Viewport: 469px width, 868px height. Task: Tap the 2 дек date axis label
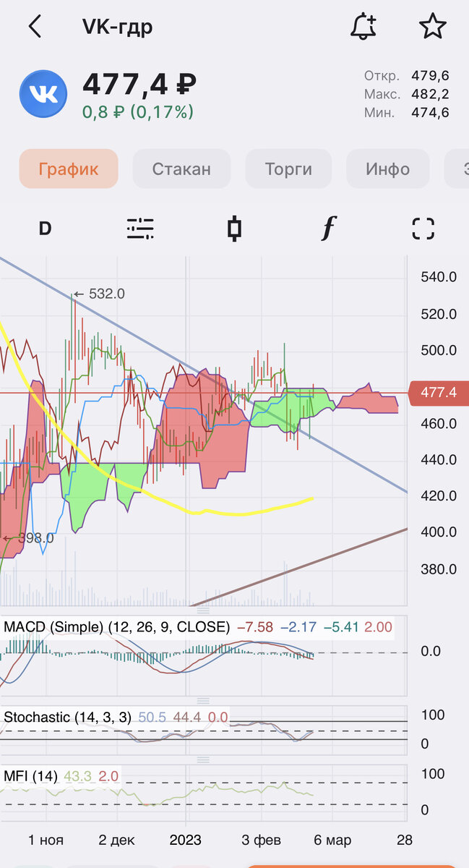pos(117,840)
